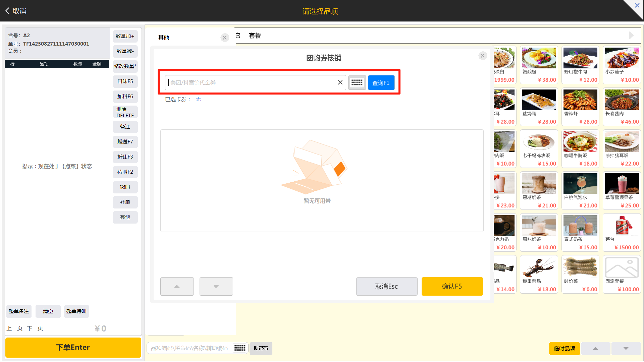
Task: Close the 其他 panel tab
Action: (225, 38)
